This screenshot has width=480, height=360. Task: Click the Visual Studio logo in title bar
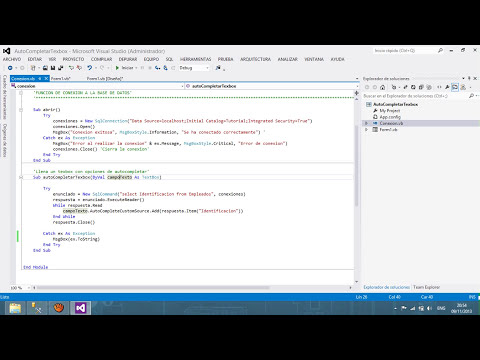7,51
